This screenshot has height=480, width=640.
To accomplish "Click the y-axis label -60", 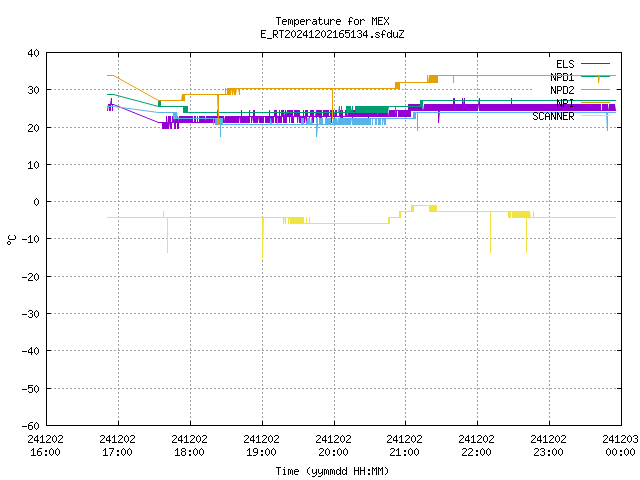I will (31, 426).
